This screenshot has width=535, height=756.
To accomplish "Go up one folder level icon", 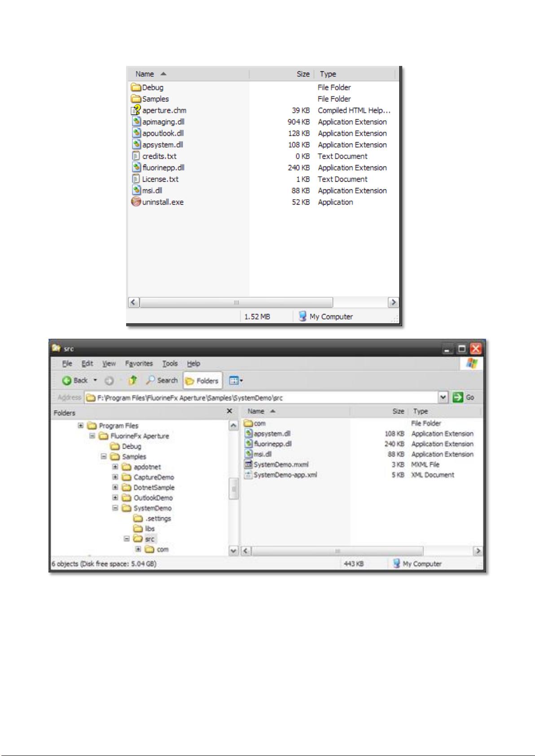I will tap(132, 380).
